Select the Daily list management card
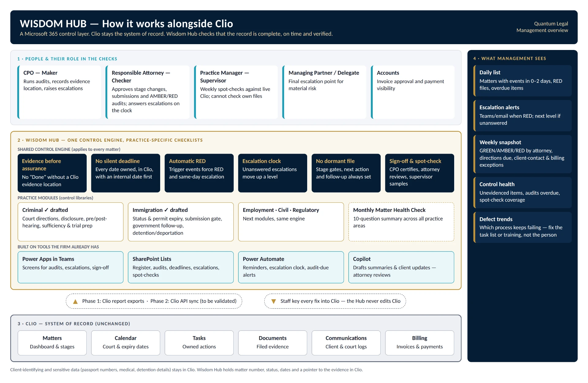This screenshot has height=383, width=588. [x=522, y=81]
